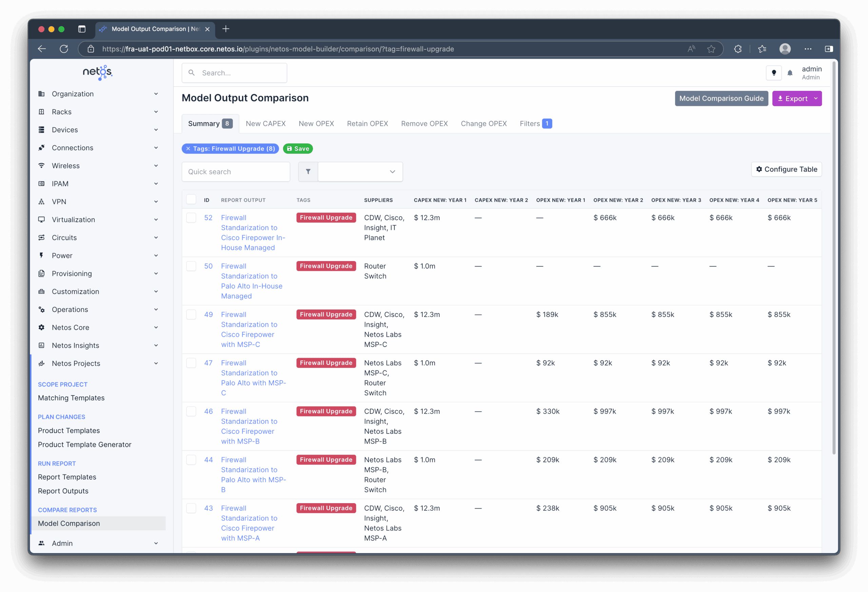The image size is (868, 592).
Task: Open the Export dropdown arrow
Action: click(816, 99)
